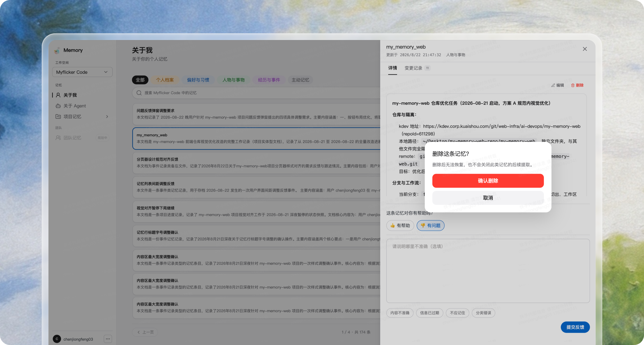Filter memories by 人物与事物
The width and height of the screenshot is (644, 345).
point(234,80)
